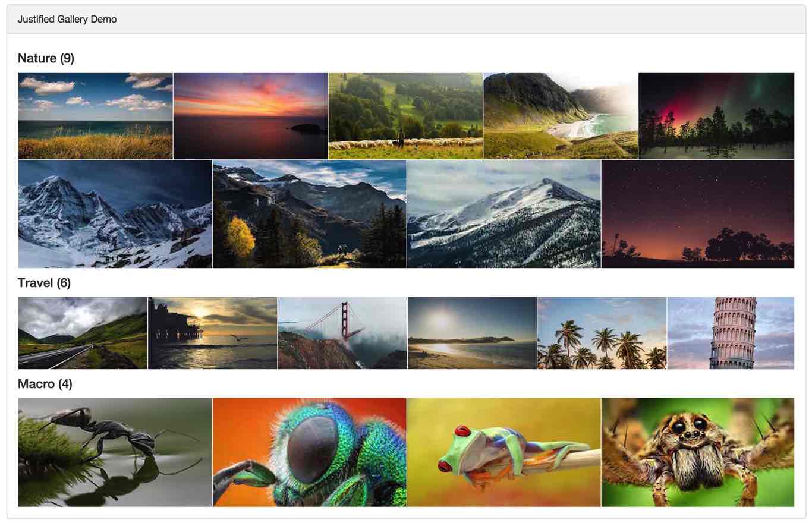Open the winding road in green valley
The height and width of the screenshot is (523, 812).
click(x=83, y=333)
